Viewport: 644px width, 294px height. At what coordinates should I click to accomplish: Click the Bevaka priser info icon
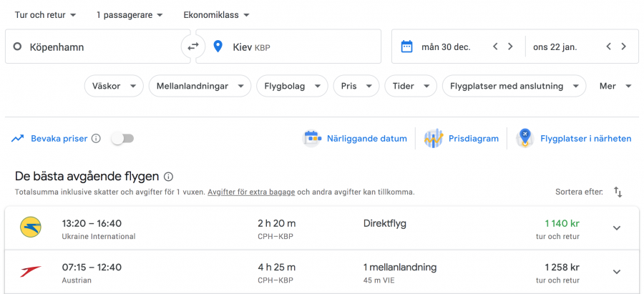coord(96,139)
